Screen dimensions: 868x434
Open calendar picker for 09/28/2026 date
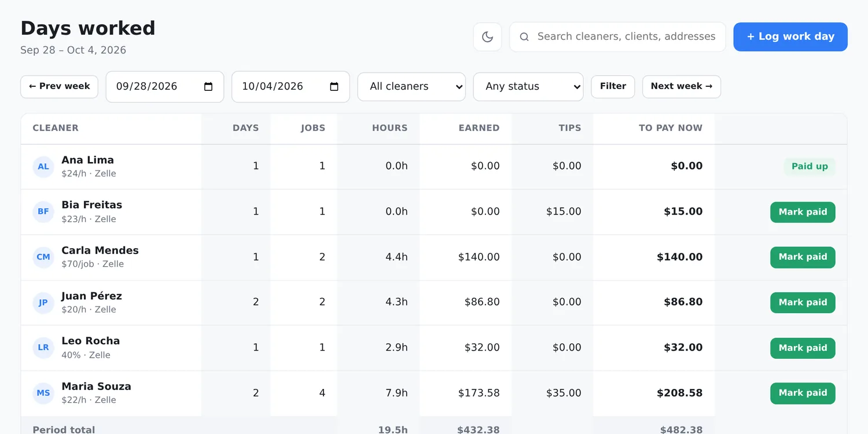tap(209, 87)
